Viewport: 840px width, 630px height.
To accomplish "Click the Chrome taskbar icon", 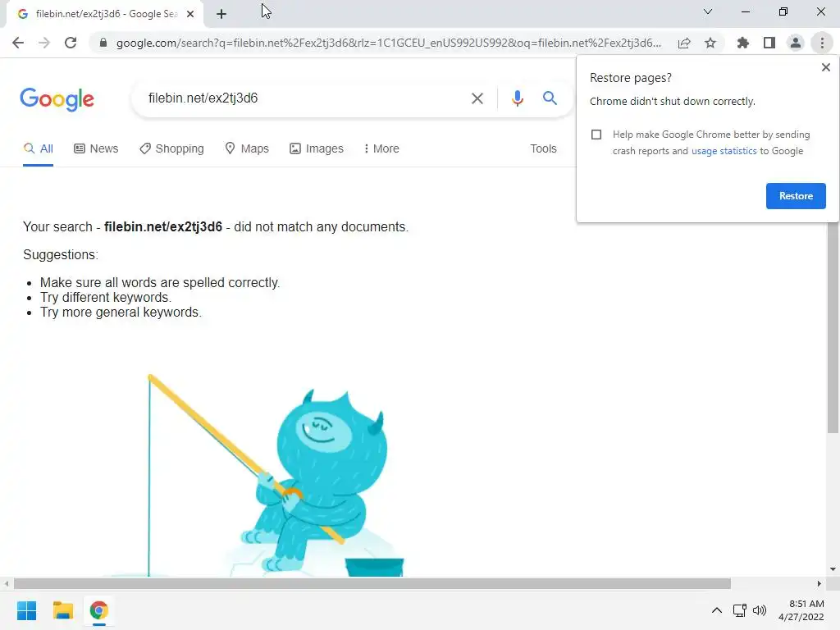I will [x=98, y=610].
